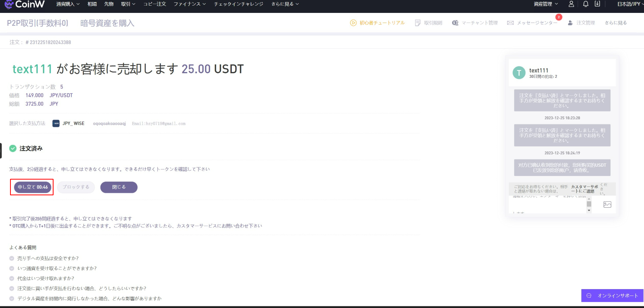644x308 pixels.
Task: Click text111 name in chat header
Action: click(x=539, y=70)
